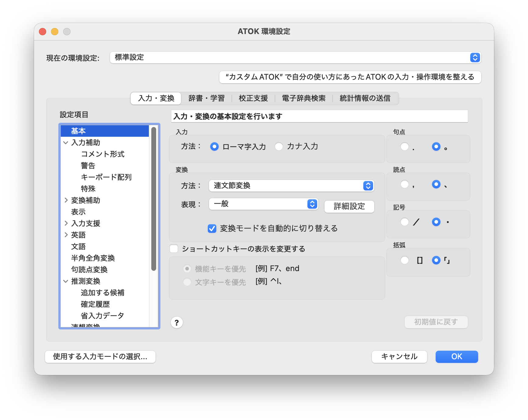This screenshot has height=420, width=528.
Task: Expand the 変換補助 tree node
Action: [x=66, y=200]
